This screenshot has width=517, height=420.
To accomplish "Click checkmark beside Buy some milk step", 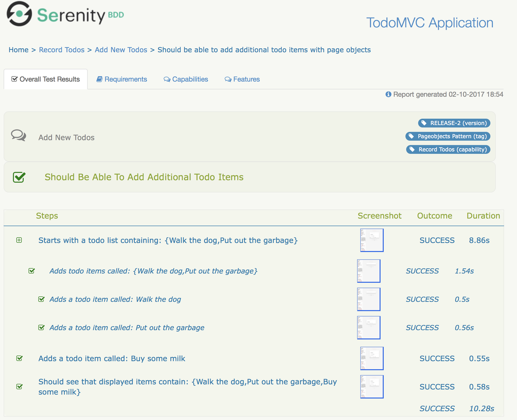I will click(x=20, y=358).
